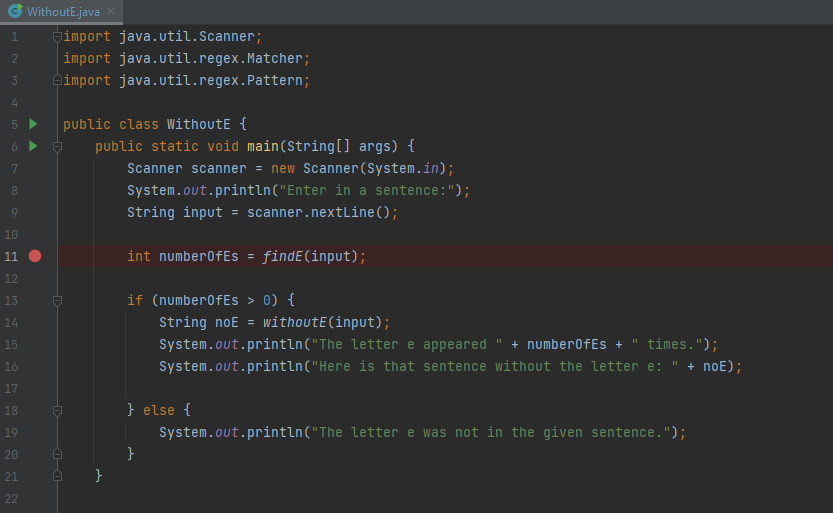Close the WithoutE.java editor tab
Image resolution: width=833 pixels, height=513 pixels.
[109, 12]
